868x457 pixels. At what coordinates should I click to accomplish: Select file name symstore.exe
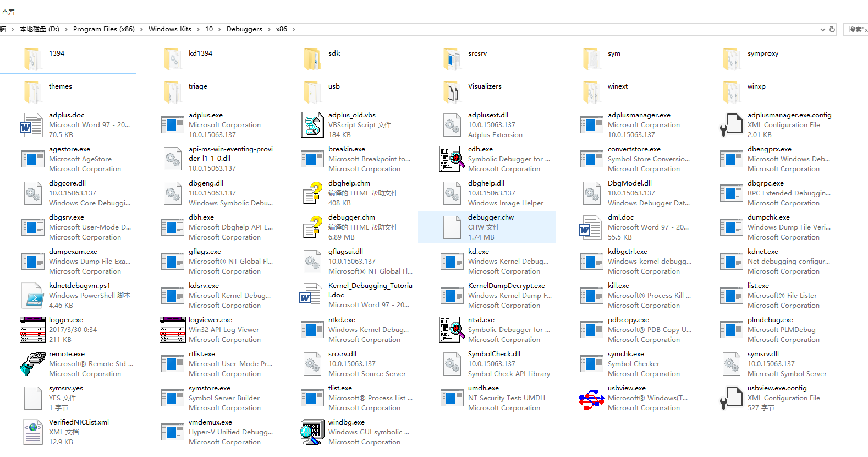[x=210, y=388]
